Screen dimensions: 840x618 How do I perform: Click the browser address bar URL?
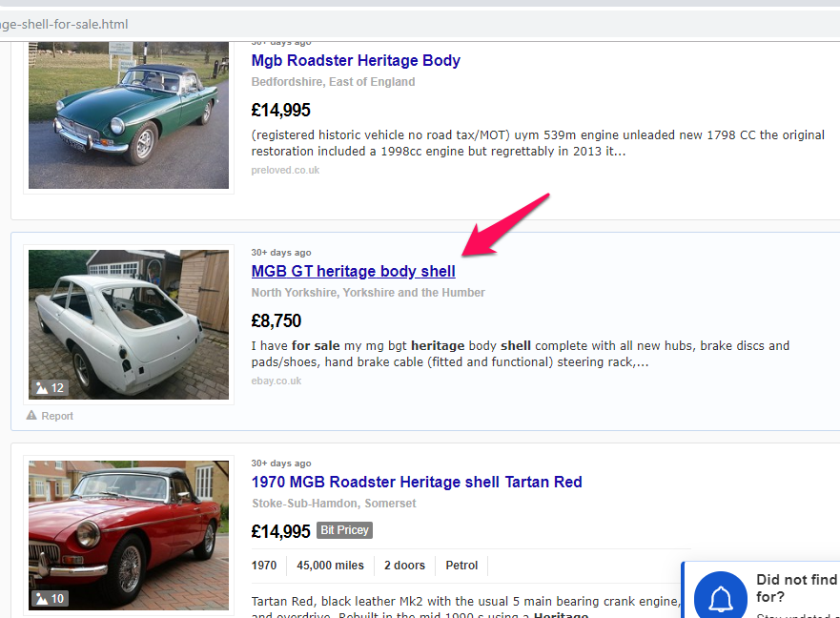(64, 25)
